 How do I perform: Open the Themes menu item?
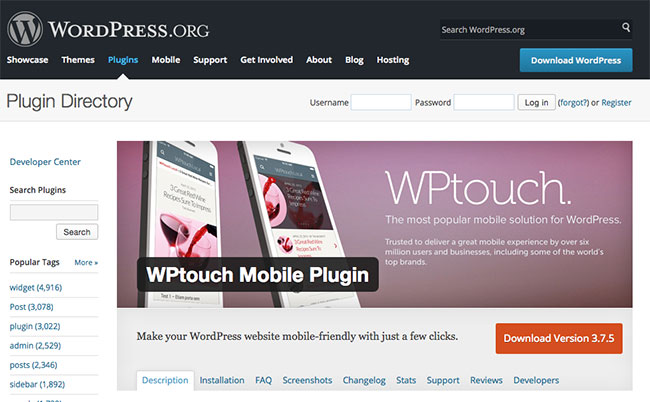tap(78, 60)
